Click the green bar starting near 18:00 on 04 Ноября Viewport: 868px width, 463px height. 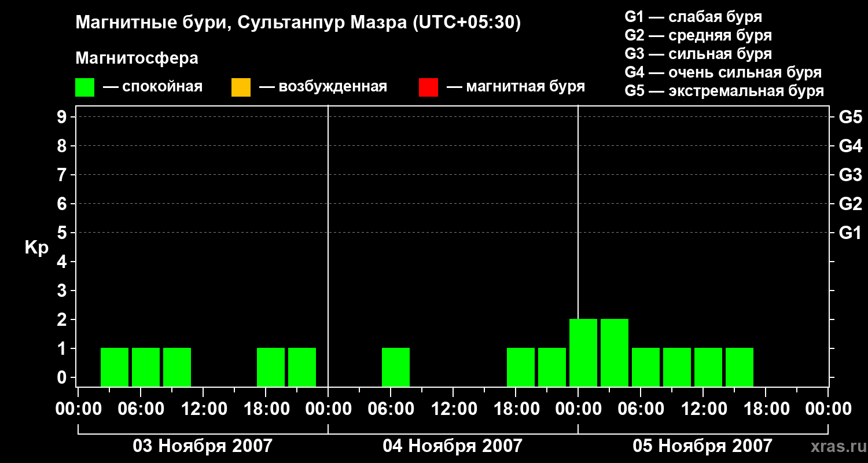(x=521, y=367)
